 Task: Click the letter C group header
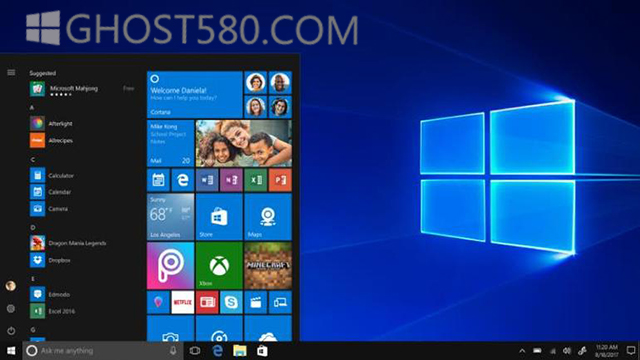33,160
